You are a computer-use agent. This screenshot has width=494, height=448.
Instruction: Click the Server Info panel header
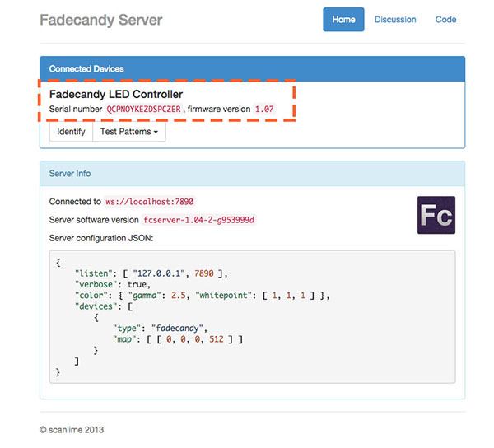point(252,174)
